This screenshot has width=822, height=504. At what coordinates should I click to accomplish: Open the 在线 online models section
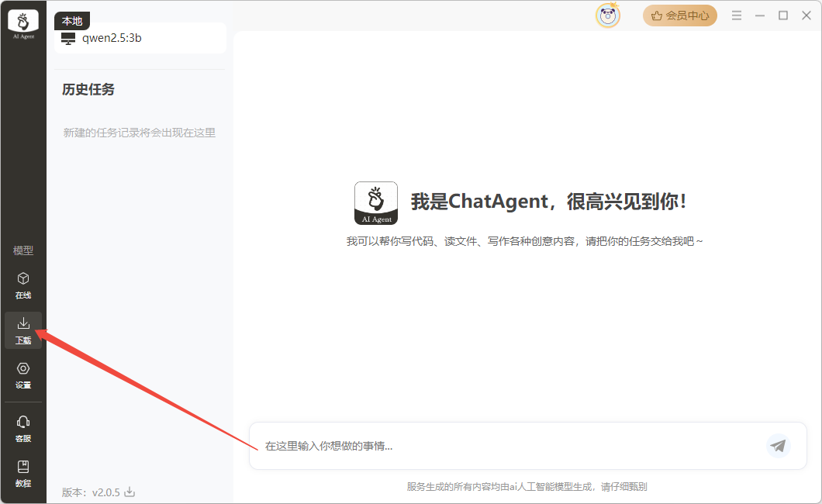(23, 285)
